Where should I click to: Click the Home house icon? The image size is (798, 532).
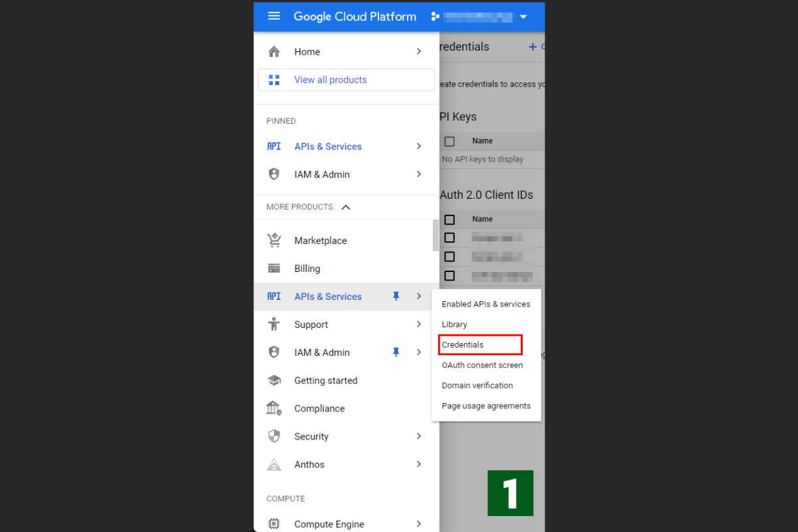274,52
